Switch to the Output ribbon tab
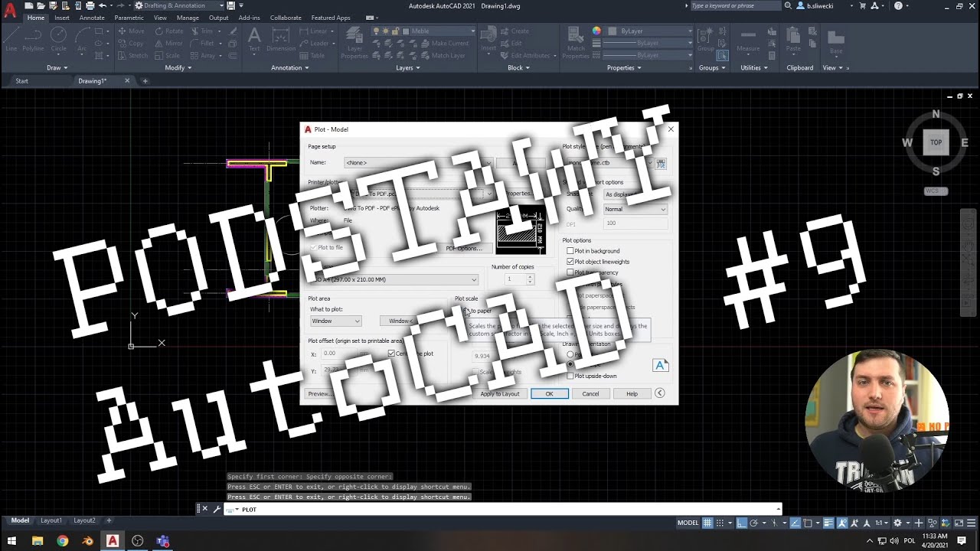 [219, 18]
